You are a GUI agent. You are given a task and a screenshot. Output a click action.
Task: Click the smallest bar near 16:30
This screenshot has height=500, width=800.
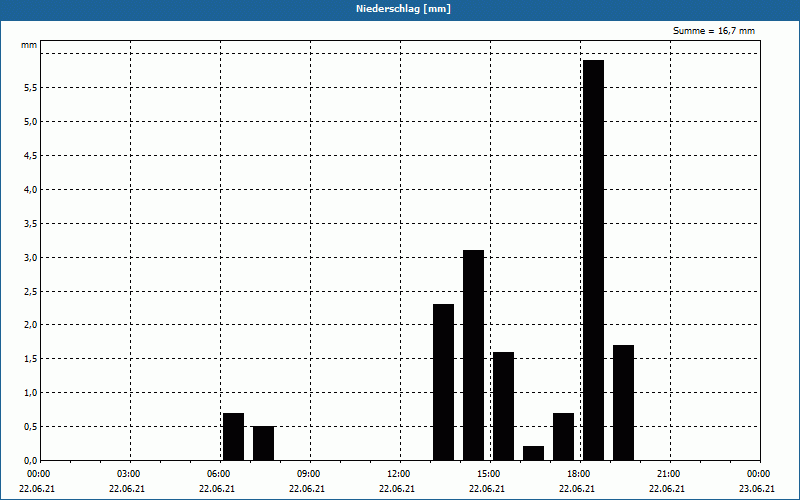click(x=534, y=453)
